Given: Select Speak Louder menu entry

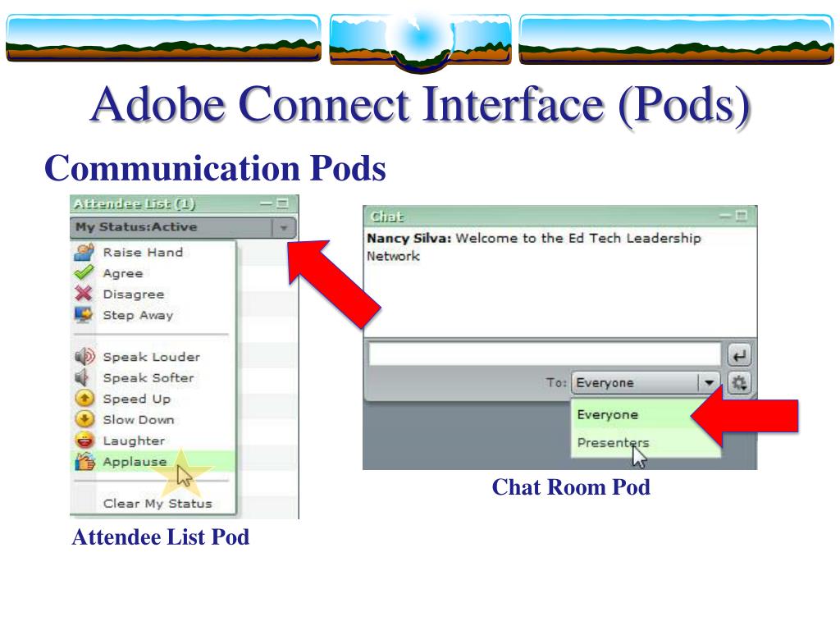Looking at the screenshot, I should tap(151, 357).
